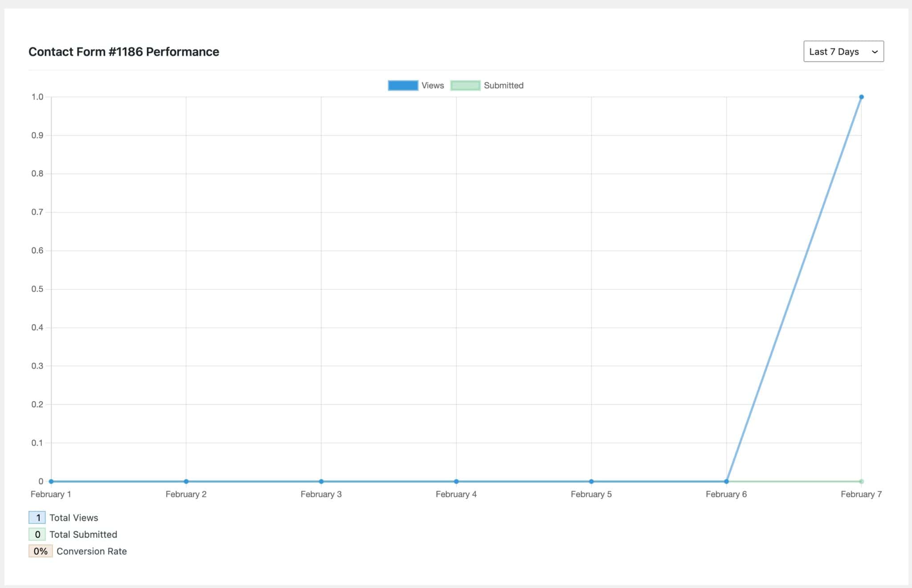Screen dimensions: 912x588
Task: Toggle the Submitted legend swatch
Action: click(465, 85)
